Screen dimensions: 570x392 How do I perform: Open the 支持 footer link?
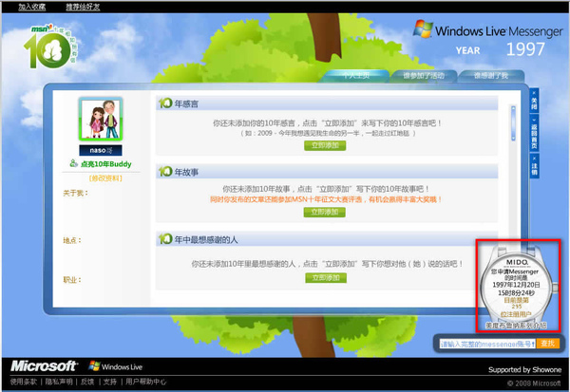(110, 382)
